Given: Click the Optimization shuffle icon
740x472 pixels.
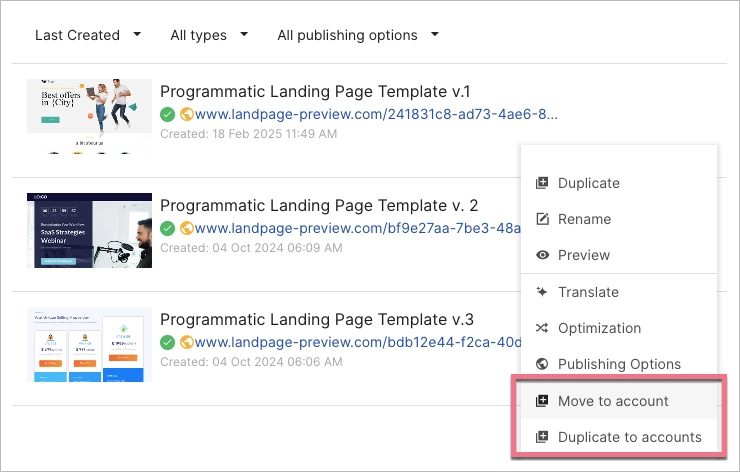Looking at the screenshot, I should [542, 328].
